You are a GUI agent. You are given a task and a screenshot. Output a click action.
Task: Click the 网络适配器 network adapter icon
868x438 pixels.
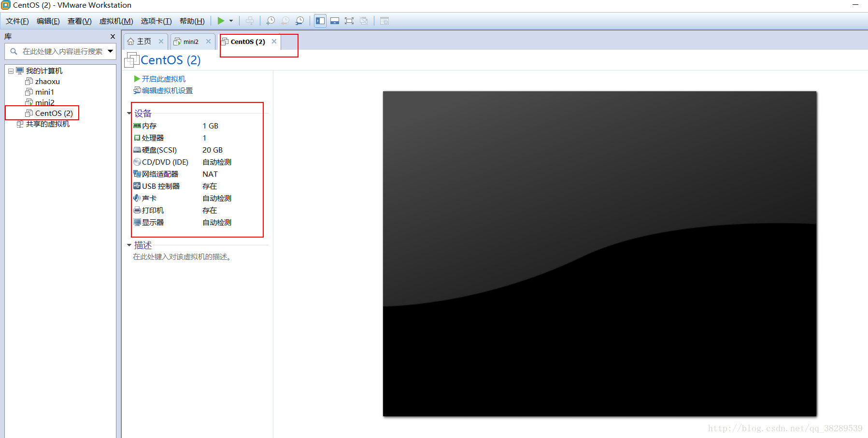click(x=137, y=174)
